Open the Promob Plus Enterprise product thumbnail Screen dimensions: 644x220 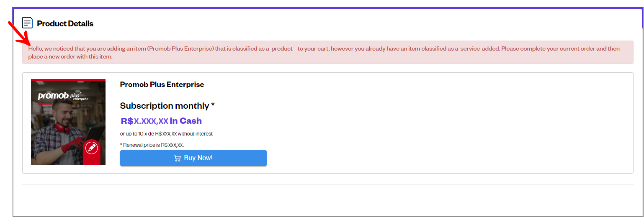pyautogui.click(x=68, y=122)
